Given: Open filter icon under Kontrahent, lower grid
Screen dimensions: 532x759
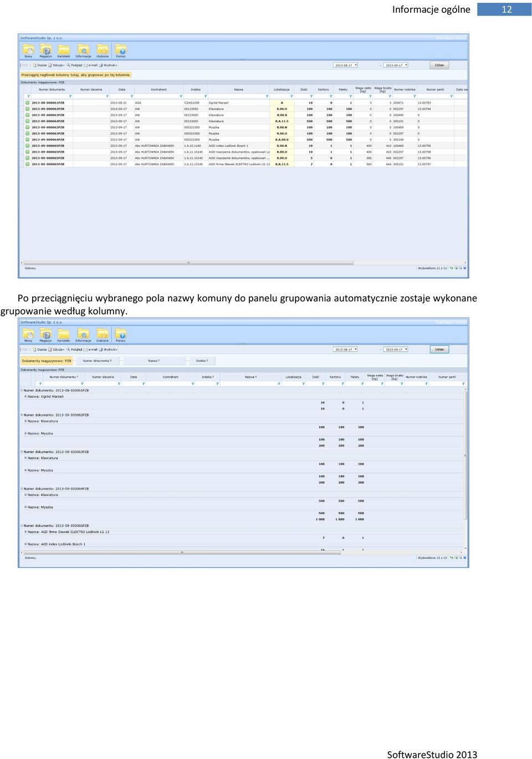Looking at the screenshot, I should [x=193, y=383].
